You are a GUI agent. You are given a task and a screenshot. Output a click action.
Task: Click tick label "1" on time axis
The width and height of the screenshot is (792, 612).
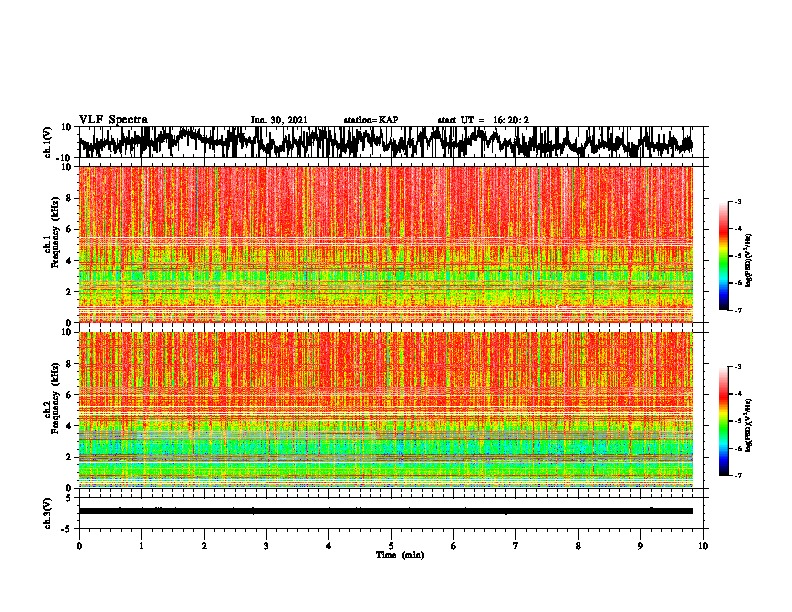point(141,546)
